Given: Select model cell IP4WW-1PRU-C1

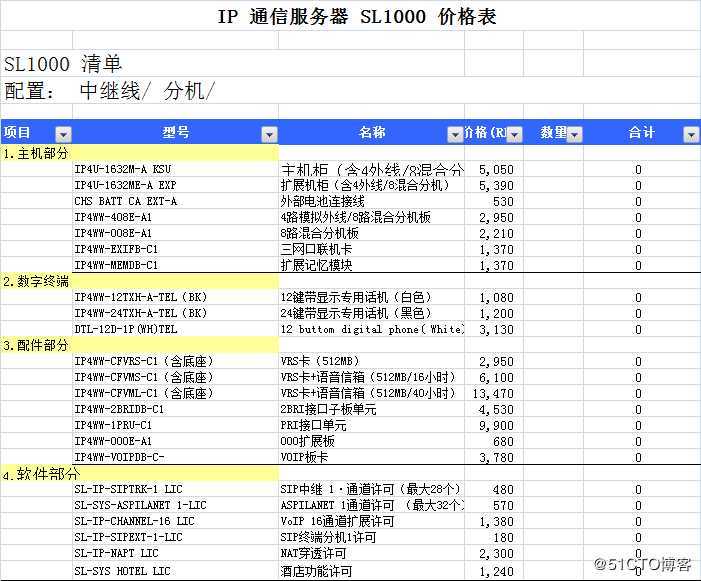Looking at the screenshot, I should coord(175,425).
